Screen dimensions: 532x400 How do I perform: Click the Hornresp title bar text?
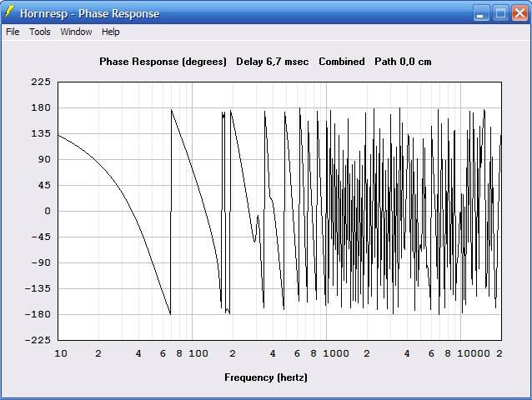(89, 13)
